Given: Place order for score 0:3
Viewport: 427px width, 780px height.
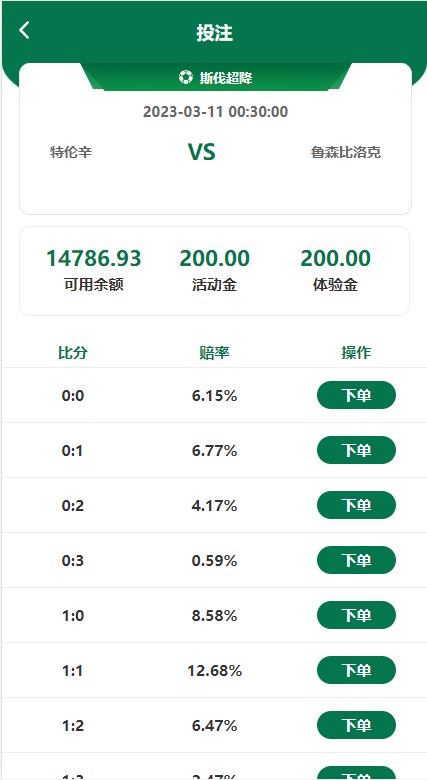Looking at the screenshot, I should tap(356, 560).
